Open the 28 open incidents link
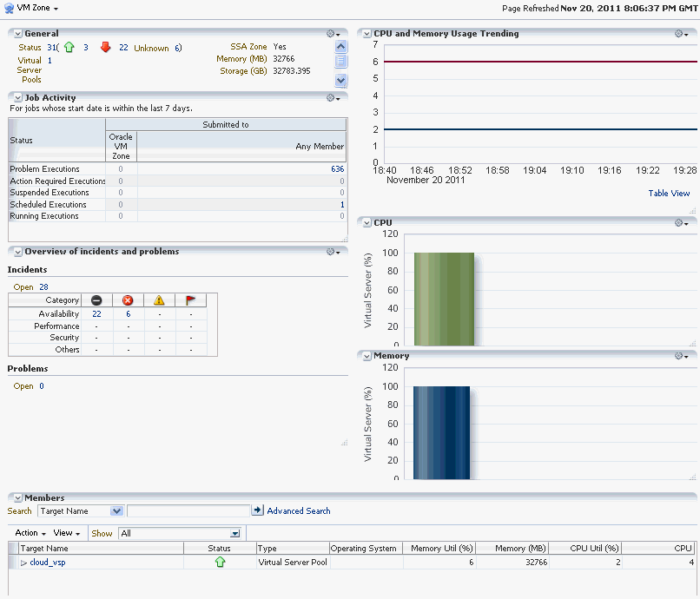This screenshot has height=599, width=700. click(43, 287)
